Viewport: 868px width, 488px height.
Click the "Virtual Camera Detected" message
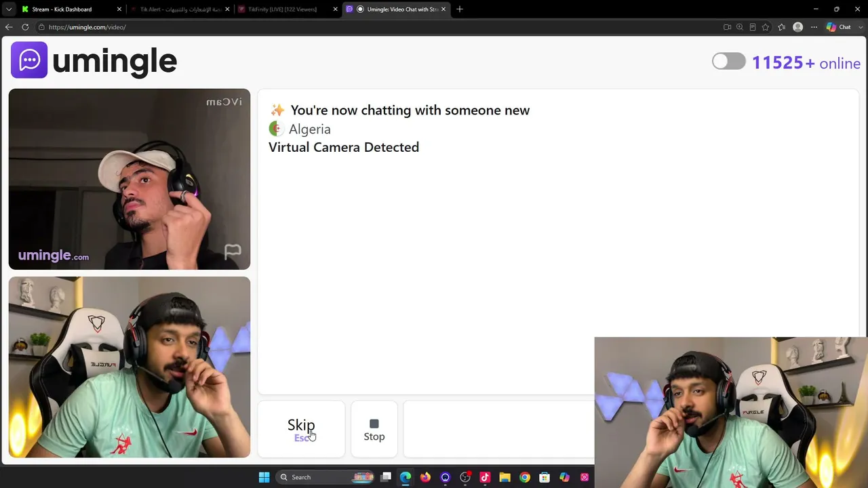point(344,147)
